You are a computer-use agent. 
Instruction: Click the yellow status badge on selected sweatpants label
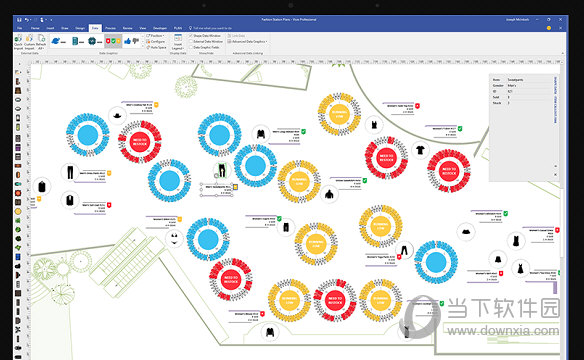235,187
